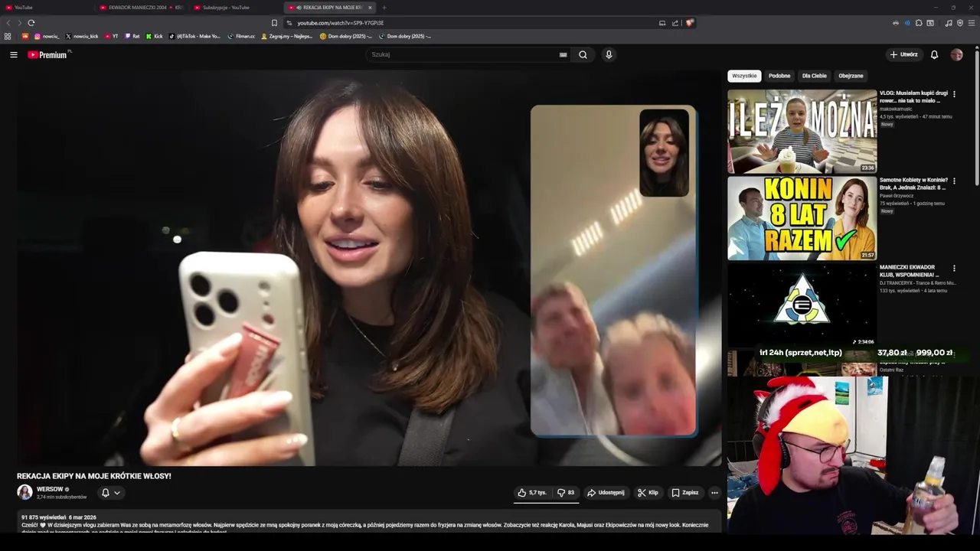This screenshot has height=551, width=980.
Task: Click the video player to pause
Action: pos(369,268)
